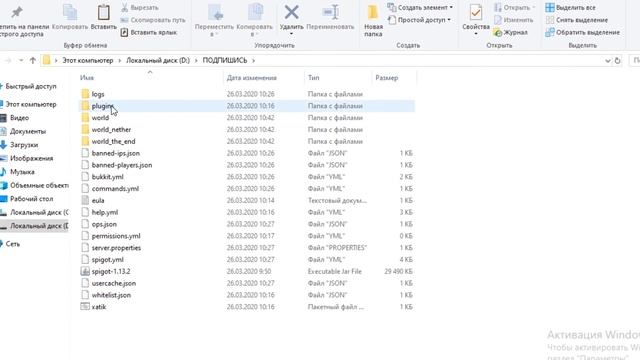Select the banned-ips.json file

click(116, 153)
